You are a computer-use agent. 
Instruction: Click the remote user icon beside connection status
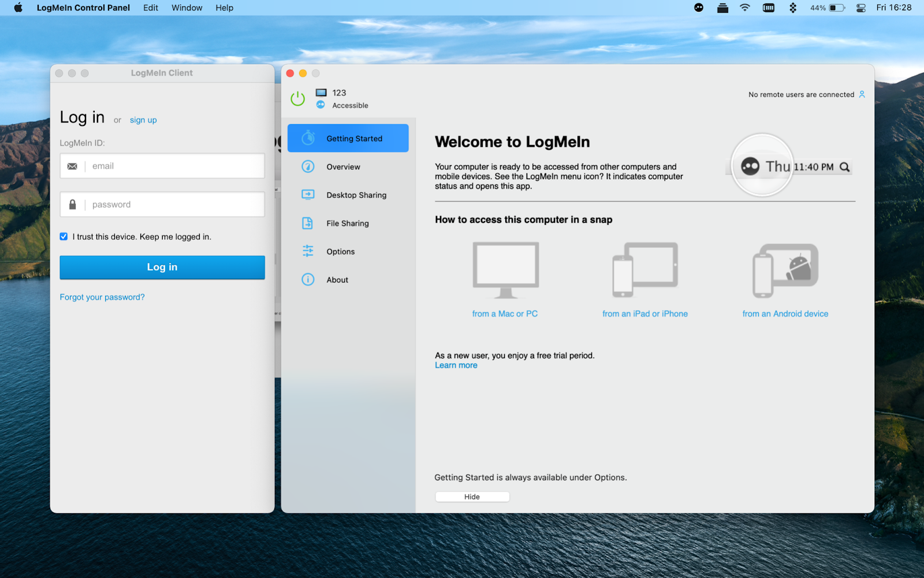(862, 94)
